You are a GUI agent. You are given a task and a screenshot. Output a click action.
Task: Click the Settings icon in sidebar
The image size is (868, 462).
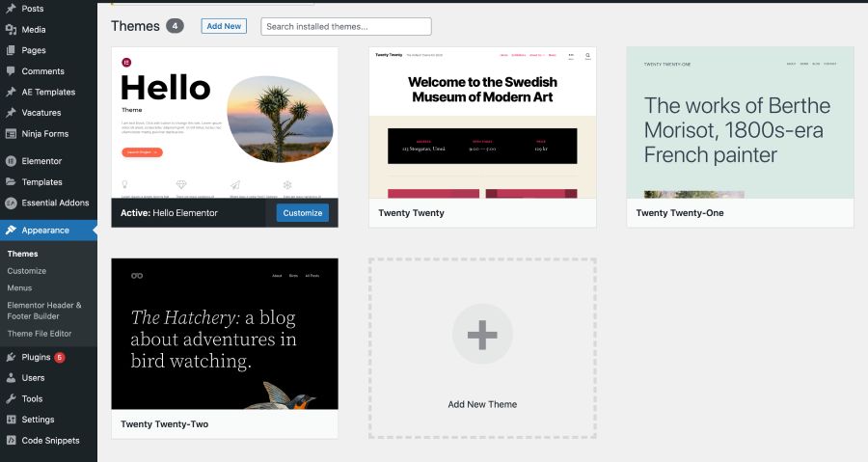[11, 420]
